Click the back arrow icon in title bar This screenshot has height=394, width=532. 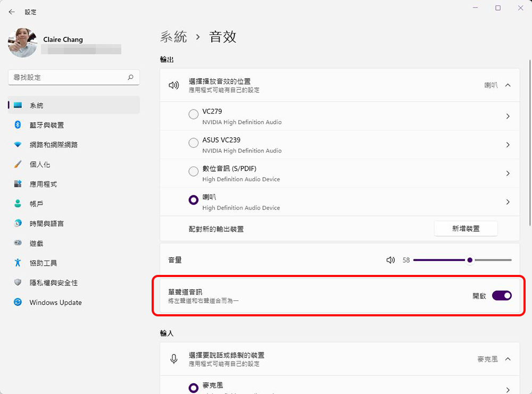12,12
